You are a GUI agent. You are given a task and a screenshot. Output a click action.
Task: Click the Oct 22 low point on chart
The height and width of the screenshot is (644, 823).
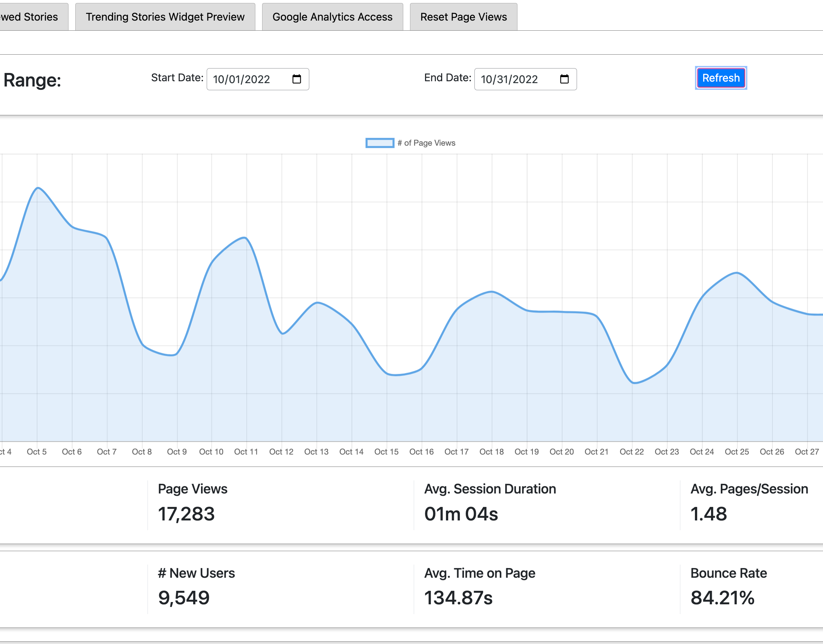(x=633, y=383)
